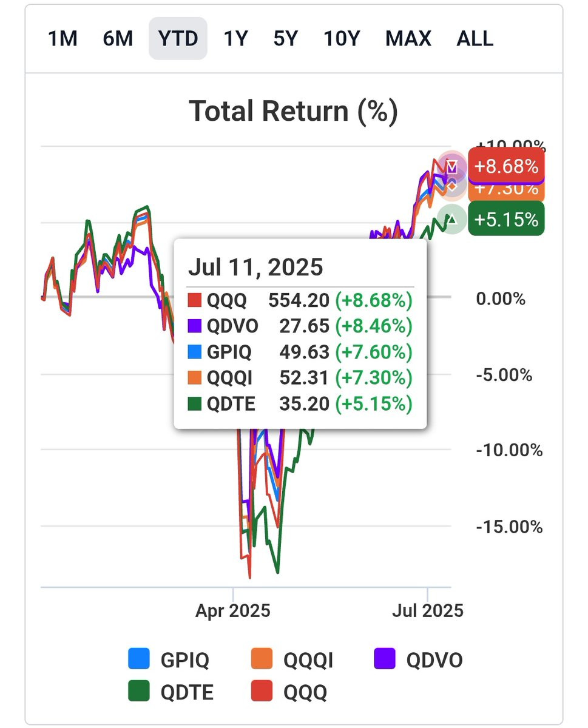Toggle the QDVO purple legend swatch
Screen dimensions: 588x728
(x=385, y=659)
